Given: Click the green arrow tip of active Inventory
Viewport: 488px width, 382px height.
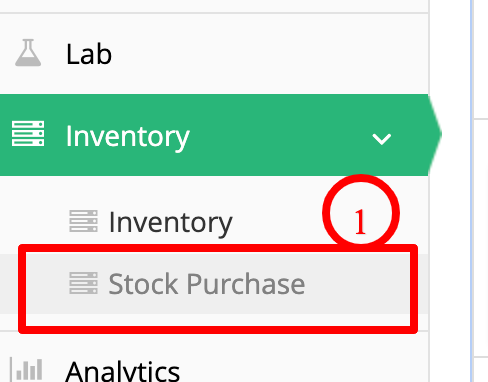Looking at the screenshot, I should 435,134.
